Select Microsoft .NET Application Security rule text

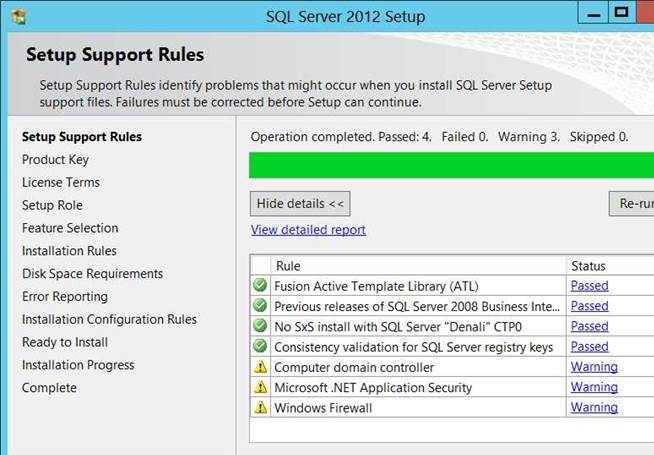pyautogui.click(x=373, y=388)
